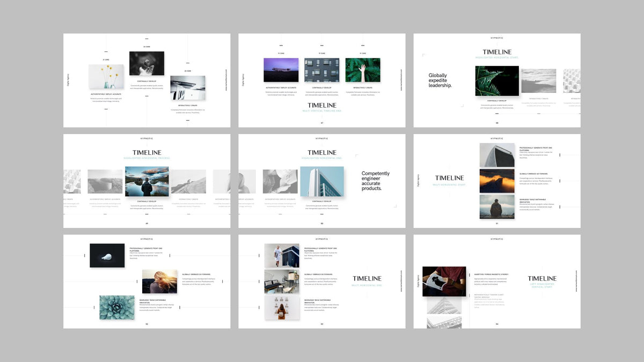Select the orange sunset mountain photo

[x=497, y=181]
